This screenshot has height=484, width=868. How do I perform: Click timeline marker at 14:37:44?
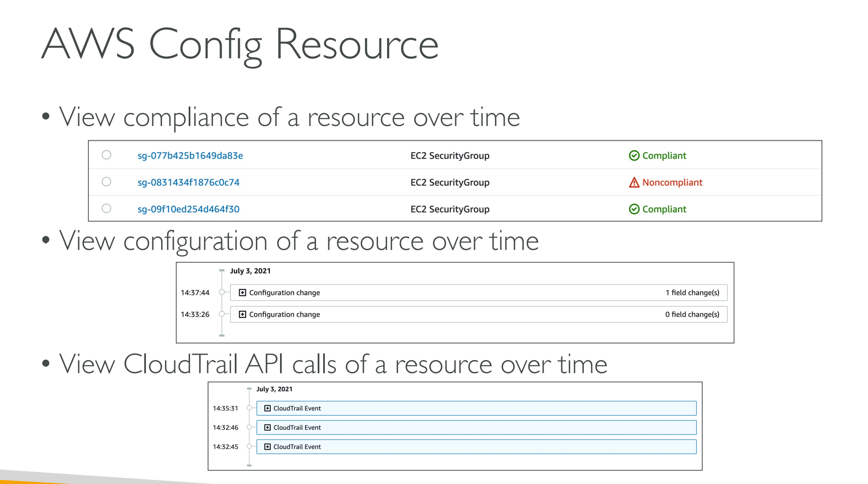(x=222, y=292)
